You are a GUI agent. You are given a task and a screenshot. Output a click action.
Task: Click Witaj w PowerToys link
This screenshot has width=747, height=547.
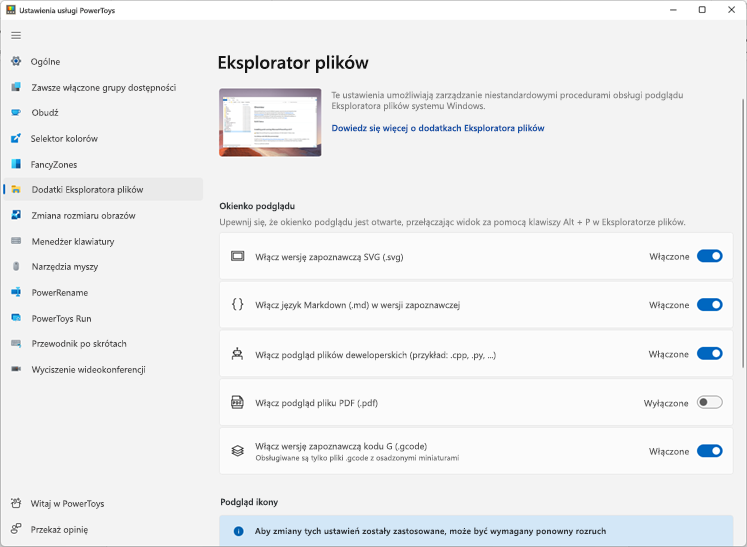tap(103, 504)
